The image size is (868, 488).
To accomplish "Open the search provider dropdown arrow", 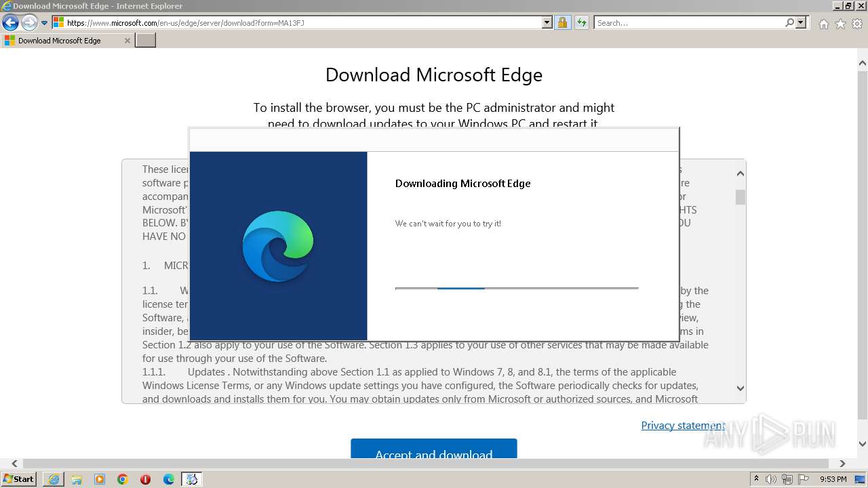I will tap(802, 22).
